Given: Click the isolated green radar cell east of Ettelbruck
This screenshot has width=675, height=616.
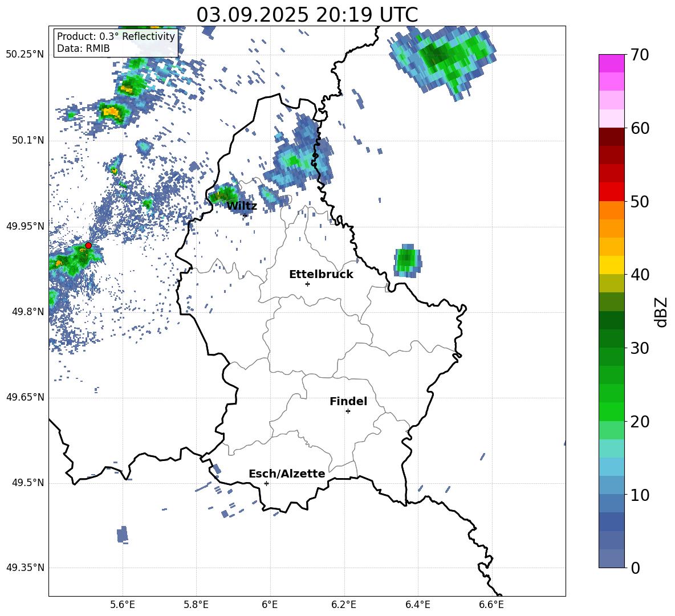Looking at the screenshot, I should (407, 260).
